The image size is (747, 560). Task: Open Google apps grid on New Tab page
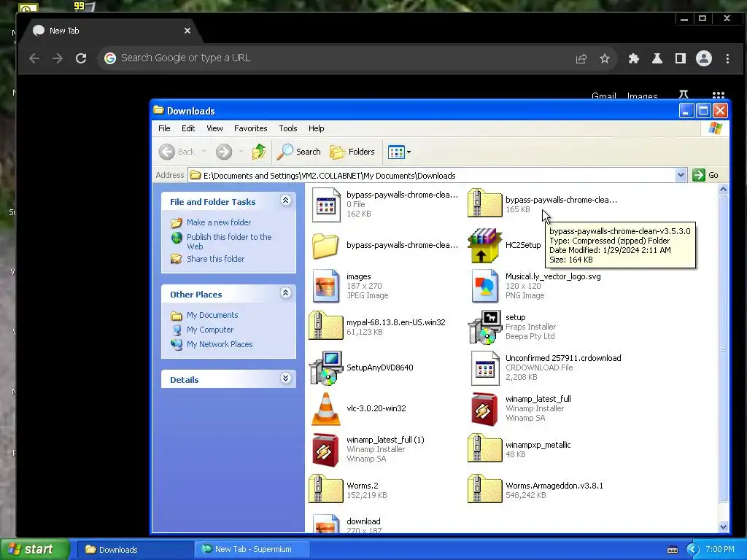click(719, 95)
